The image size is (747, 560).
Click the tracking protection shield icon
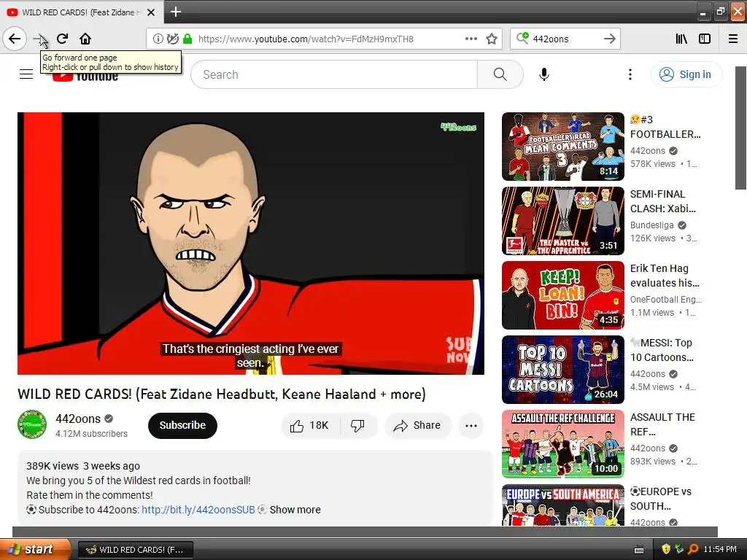tap(172, 39)
